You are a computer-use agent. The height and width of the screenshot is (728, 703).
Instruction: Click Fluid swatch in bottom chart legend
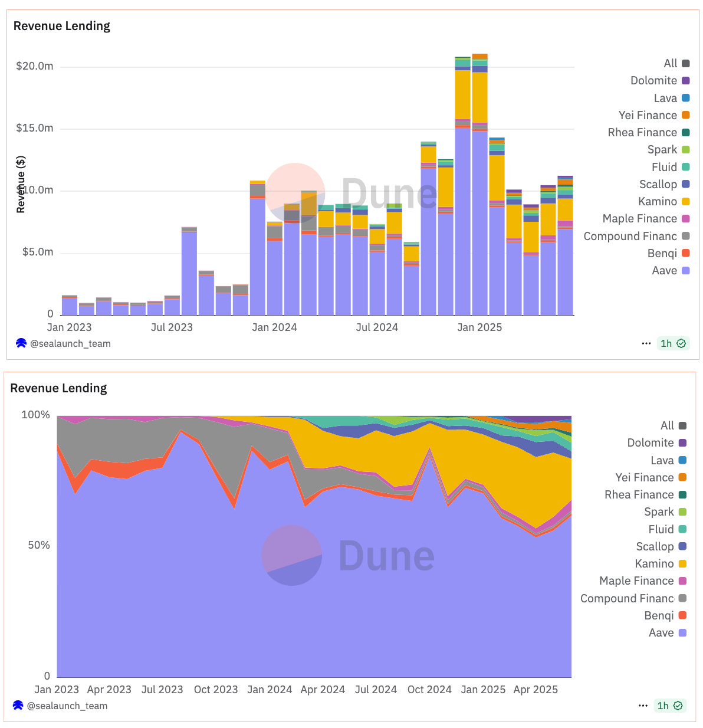[x=682, y=529]
